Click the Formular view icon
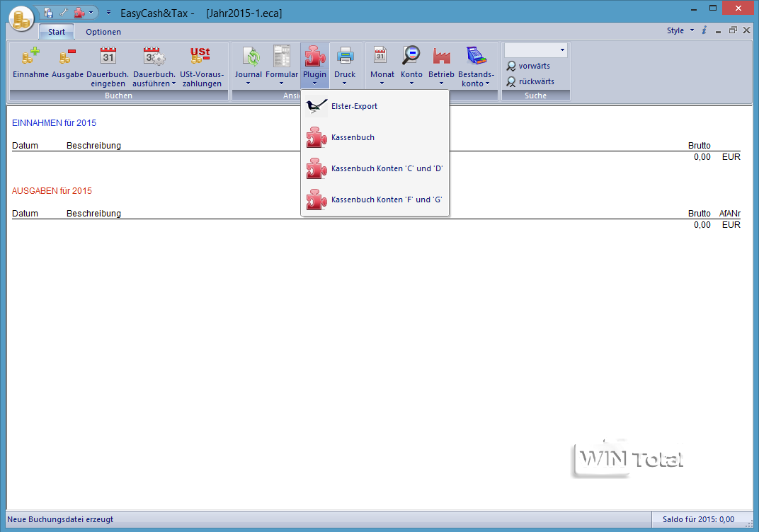Viewport: 759px width, 532px height. [x=282, y=56]
